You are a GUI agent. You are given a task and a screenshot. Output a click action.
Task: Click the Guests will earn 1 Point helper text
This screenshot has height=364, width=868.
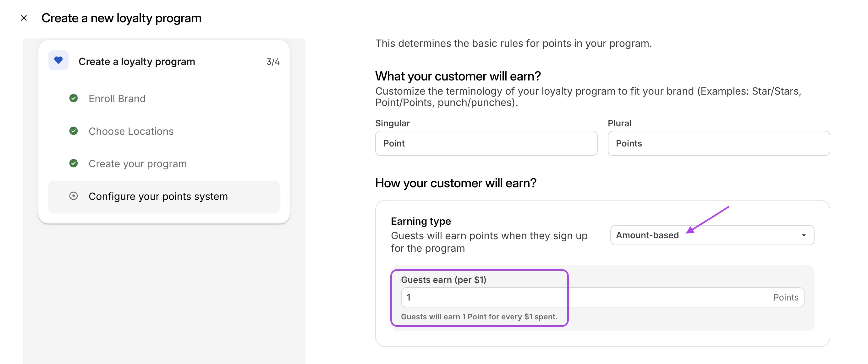[x=479, y=317]
